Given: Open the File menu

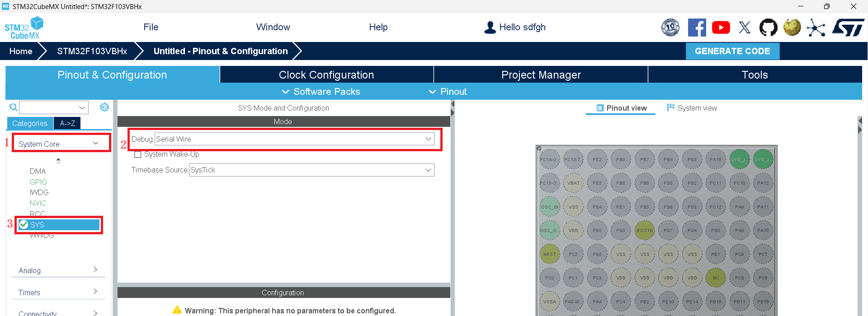Looking at the screenshot, I should coord(151,27).
